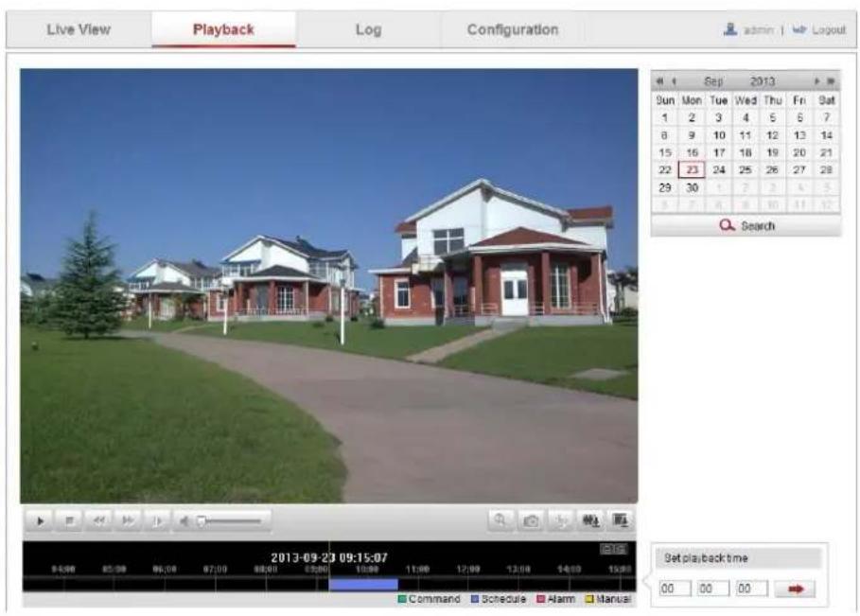Click the minutes field under Set playback time
Viewport: 860px width, 616px height.
tap(713, 589)
